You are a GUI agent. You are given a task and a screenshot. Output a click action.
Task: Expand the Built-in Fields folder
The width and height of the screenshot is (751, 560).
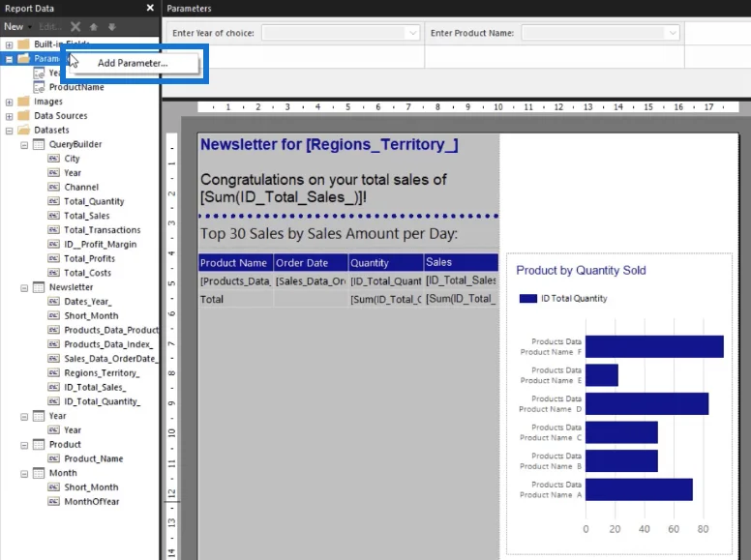click(9, 44)
